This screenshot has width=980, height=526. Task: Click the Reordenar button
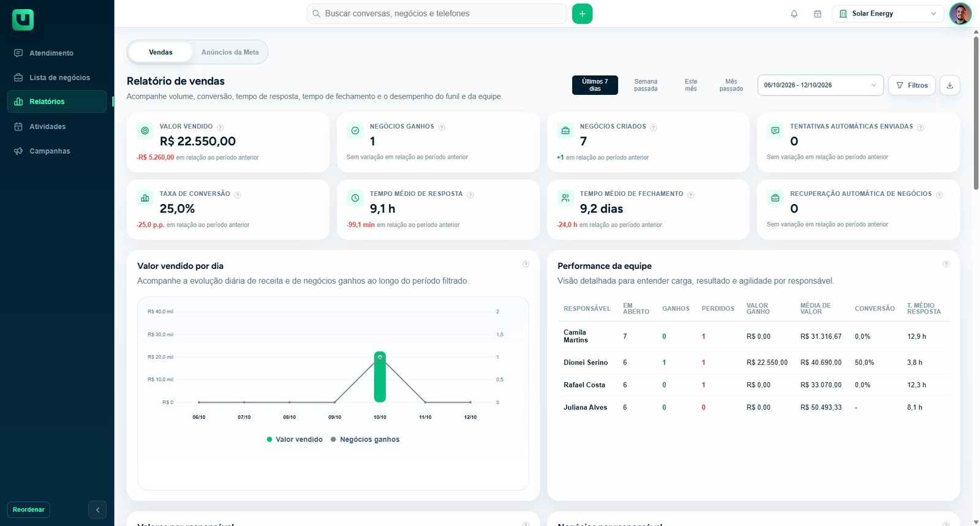[29, 509]
